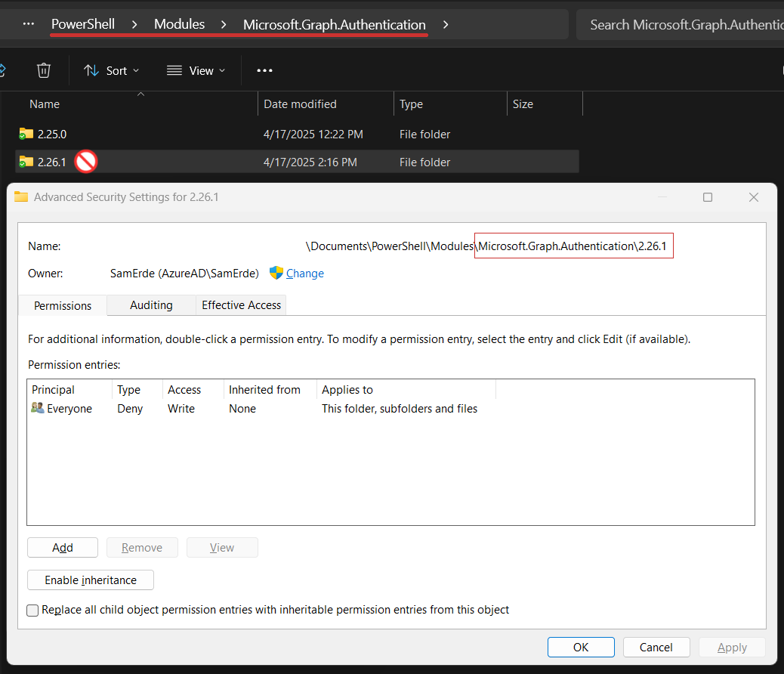
Task: Click the Access column header
Action: [184, 389]
